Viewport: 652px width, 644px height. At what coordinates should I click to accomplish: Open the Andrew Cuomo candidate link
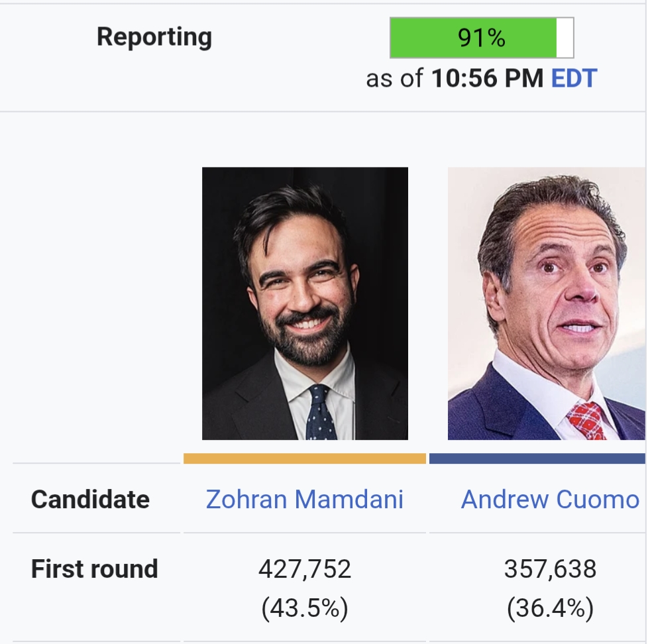click(x=550, y=499)
